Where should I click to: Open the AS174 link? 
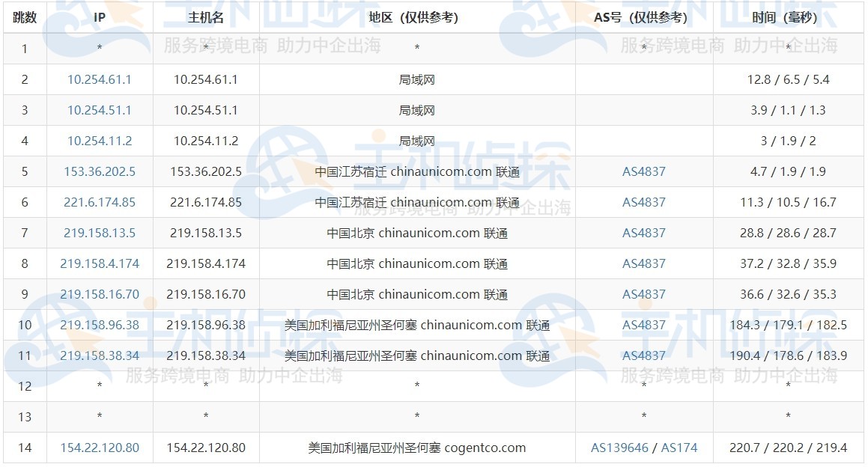679,448
